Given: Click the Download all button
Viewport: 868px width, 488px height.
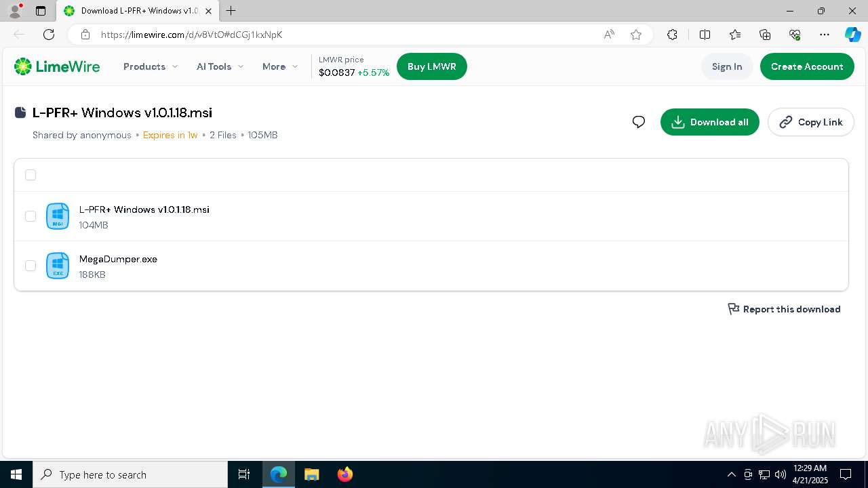Looking at the screenshot, I should (x=710, y=122).
